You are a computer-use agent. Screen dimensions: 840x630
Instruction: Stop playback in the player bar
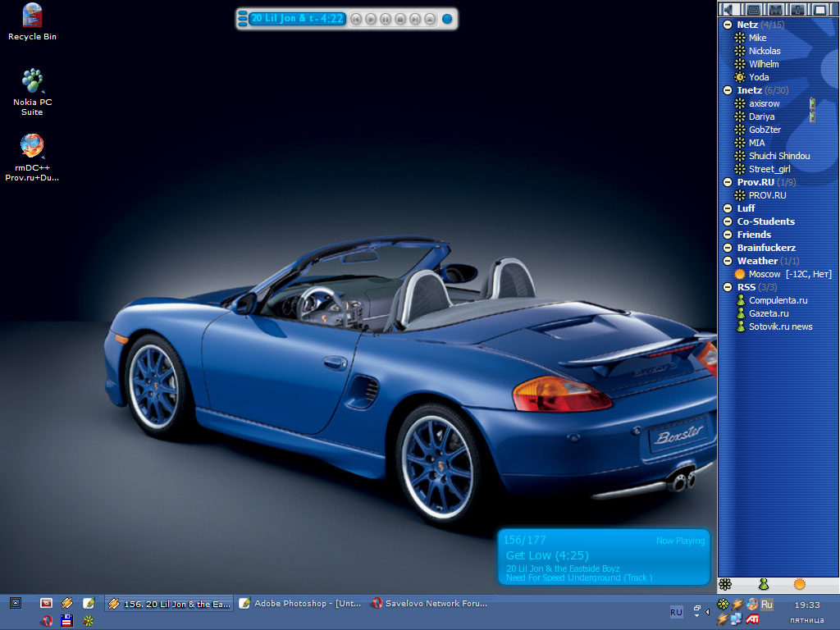click(x=400, y=20)
